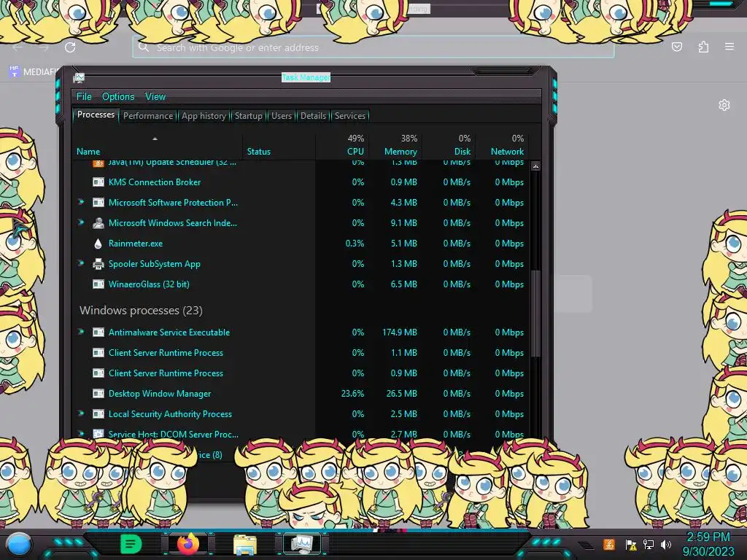Image resolution: width=747 pixels, height=560 pixels.
Task: Click the KMS Connection Broker icon
Action: tap(98, 182)
